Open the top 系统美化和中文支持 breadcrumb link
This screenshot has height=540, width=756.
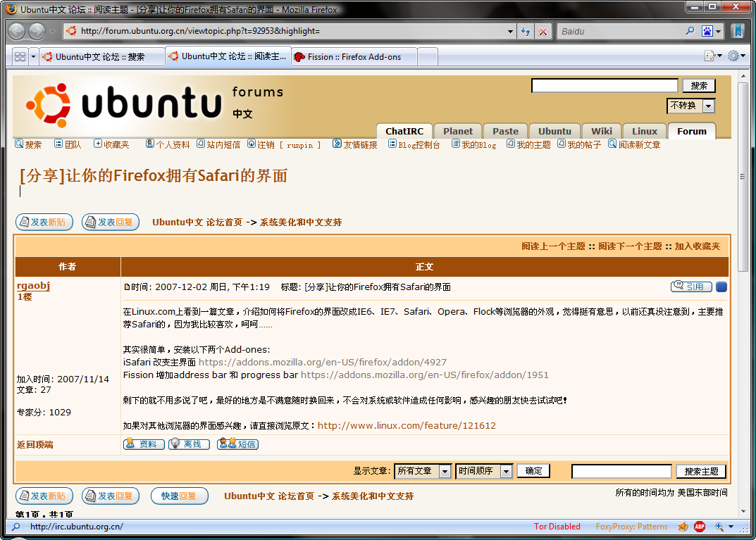[x=301, y=222]
